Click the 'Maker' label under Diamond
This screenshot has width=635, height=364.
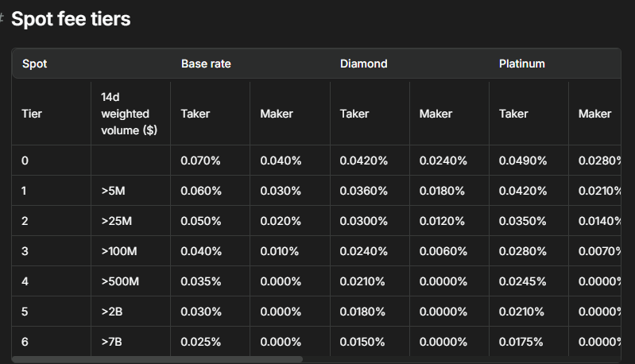[x=436, y=114]
